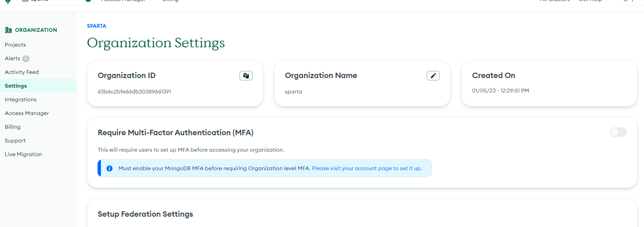Click the Organization Settings page title
Image resolution: width=644 pixels, height=227 pixels.
click(x=156, y=43)
